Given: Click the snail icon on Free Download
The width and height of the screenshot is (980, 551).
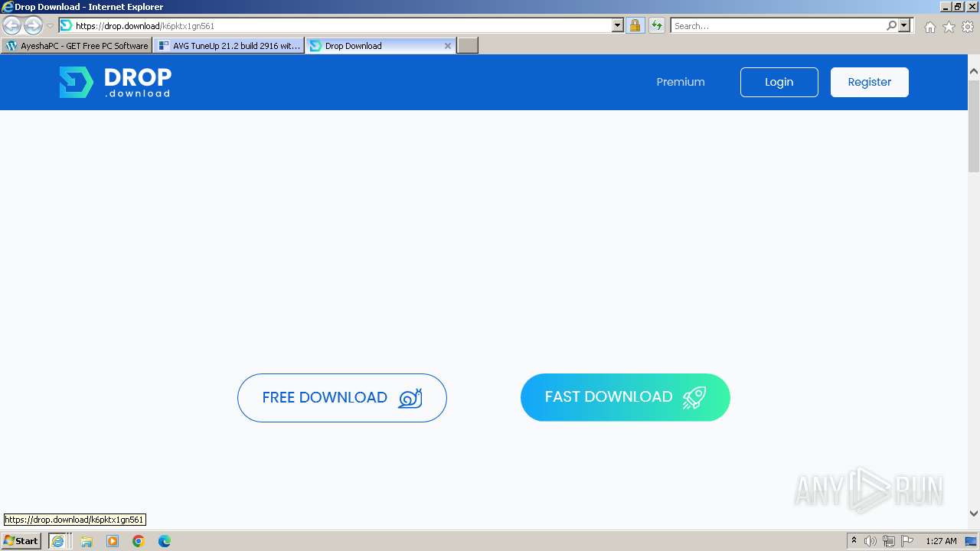Looking at the screenshot, I should pyautogui.click(x=410, y=398).
